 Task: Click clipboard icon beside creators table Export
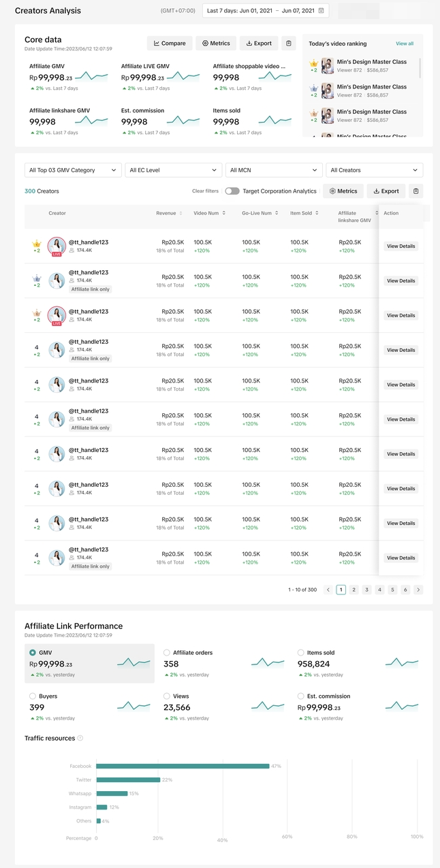(x=415, y=191)
